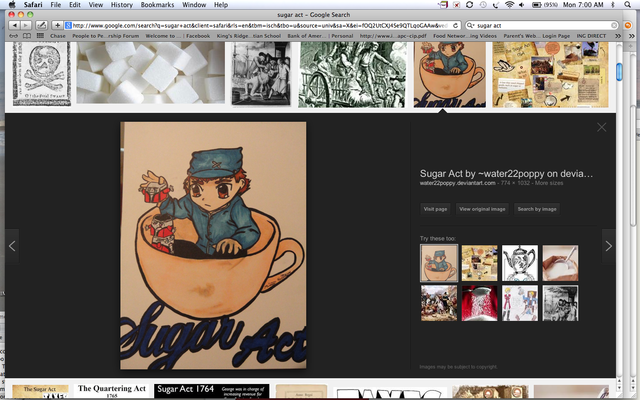Open The Quartering Act result thumbnail
The height and width of the screenshot is (400, 640).
tap(112, 391)
